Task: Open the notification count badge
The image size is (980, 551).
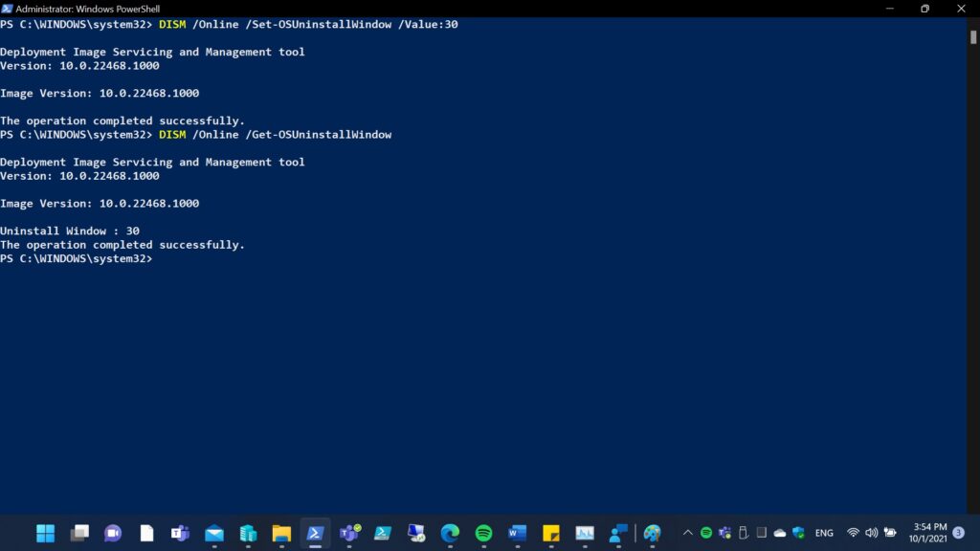Action: 959,533
